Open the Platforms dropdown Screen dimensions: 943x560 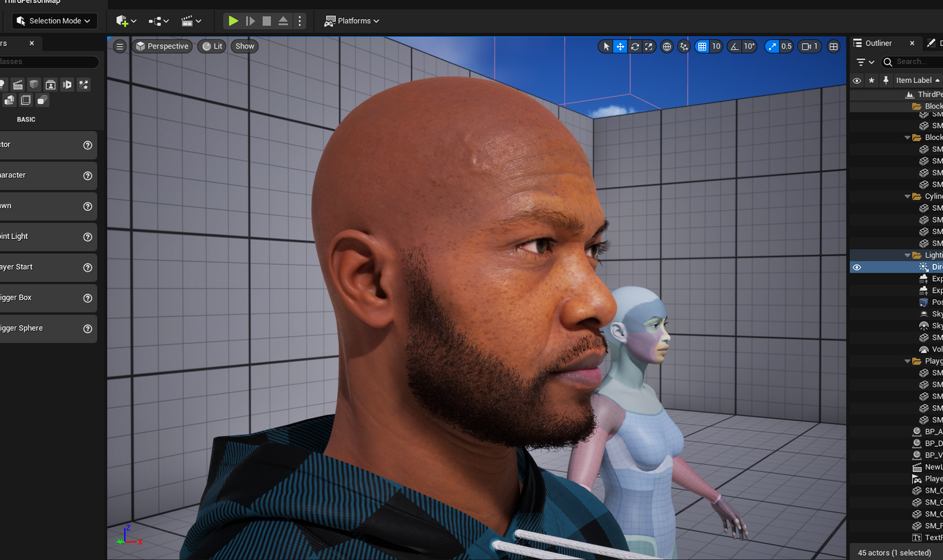point(351,20)
